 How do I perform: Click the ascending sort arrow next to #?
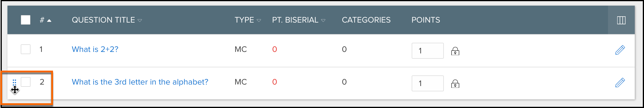point(49,20)
